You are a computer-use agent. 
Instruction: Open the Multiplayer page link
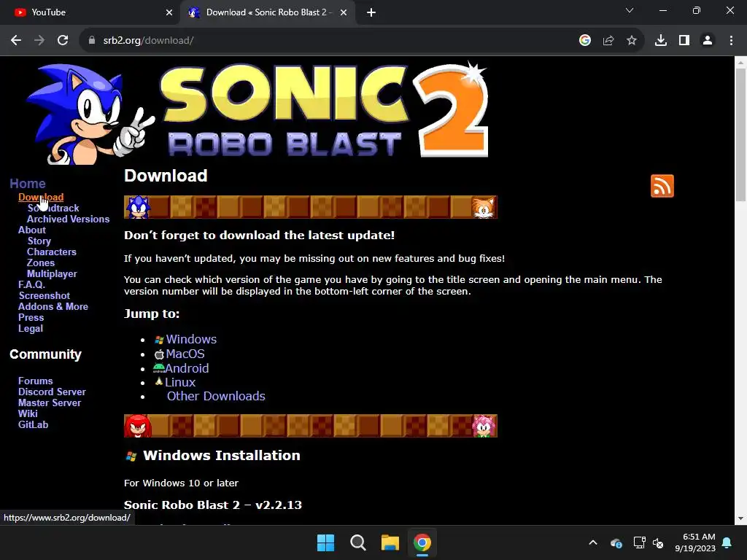click(x=52, y=274)
